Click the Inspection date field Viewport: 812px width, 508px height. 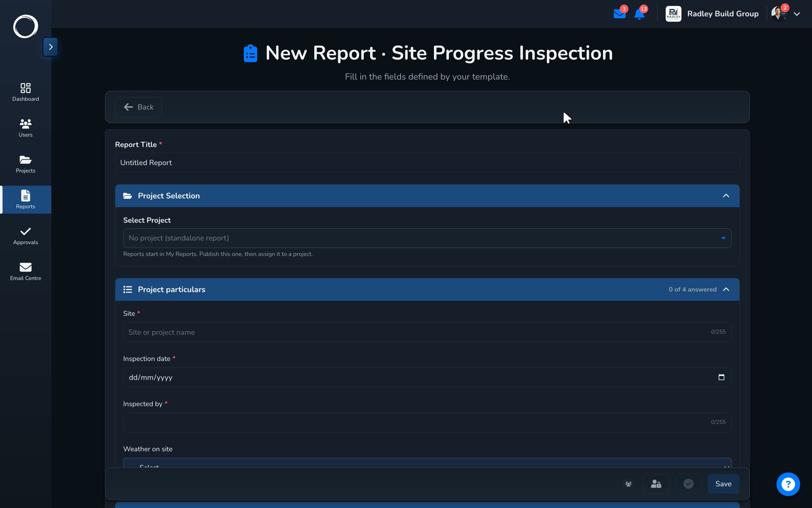427,377
